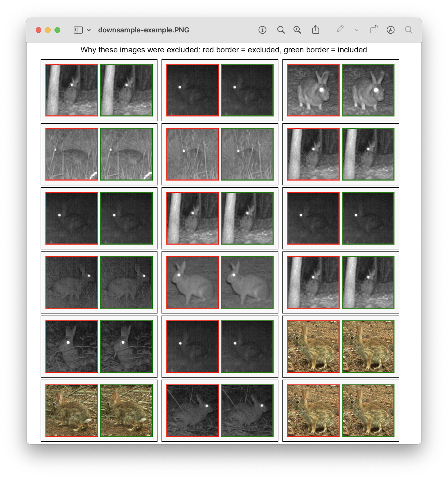
Task: Click the green full-screen window button
Action: pyautogui.click(x=57, y=30)
